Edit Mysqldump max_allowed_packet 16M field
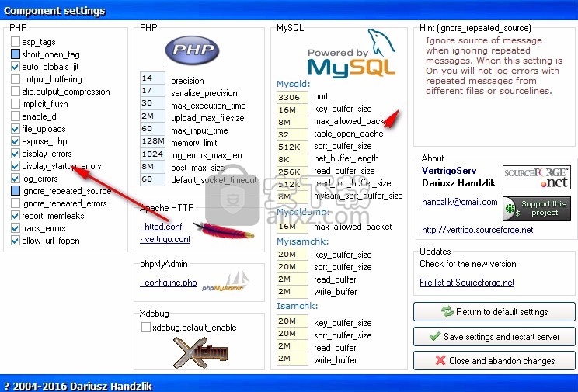The height and width of the screenshot is (392, 578). [x=292, y=227]
